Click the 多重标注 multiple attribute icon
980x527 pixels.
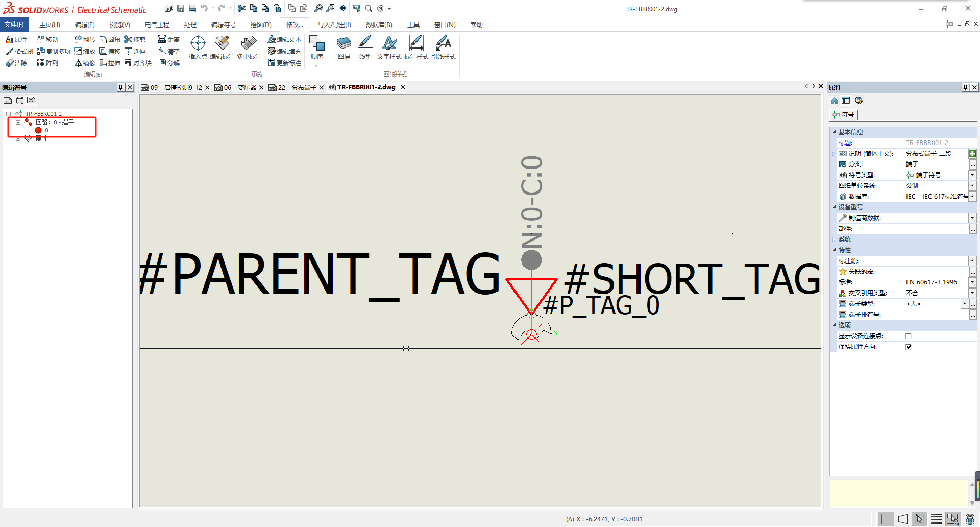click(249, 47)
